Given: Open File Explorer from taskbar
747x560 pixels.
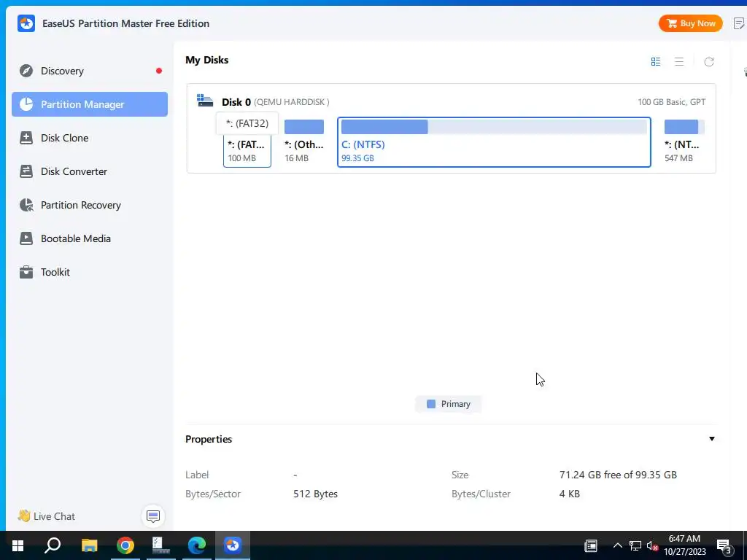Looking at the screenshot, I should point(89,545).
